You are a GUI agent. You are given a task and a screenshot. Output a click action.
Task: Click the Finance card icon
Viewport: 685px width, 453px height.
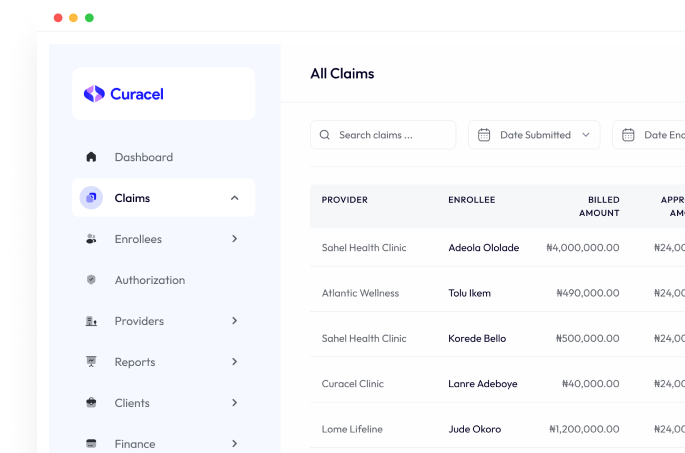(91, 443)
